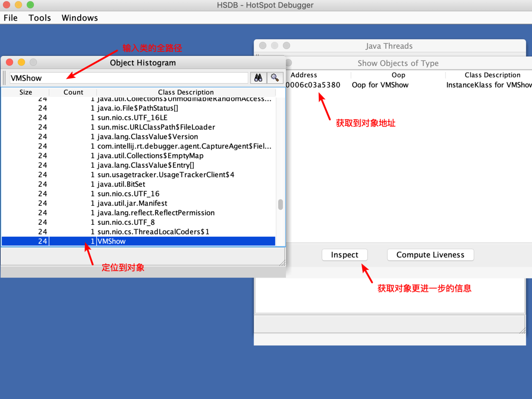Click the Inspect button
Screen dimensions: 532x399
point(345,255)
